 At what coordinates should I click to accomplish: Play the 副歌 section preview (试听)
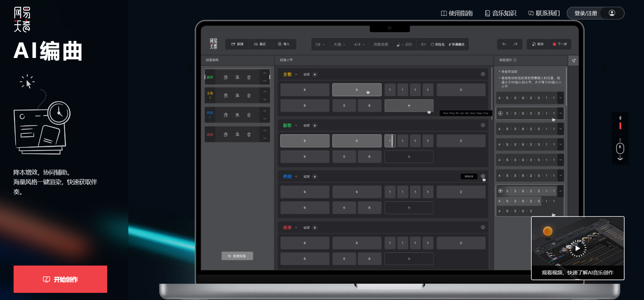(315, 125)
